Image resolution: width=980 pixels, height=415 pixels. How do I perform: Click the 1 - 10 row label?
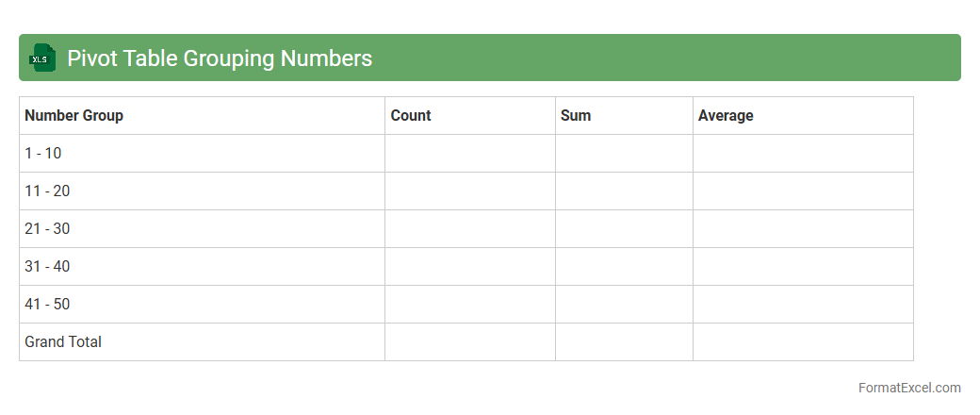point(43,153)
